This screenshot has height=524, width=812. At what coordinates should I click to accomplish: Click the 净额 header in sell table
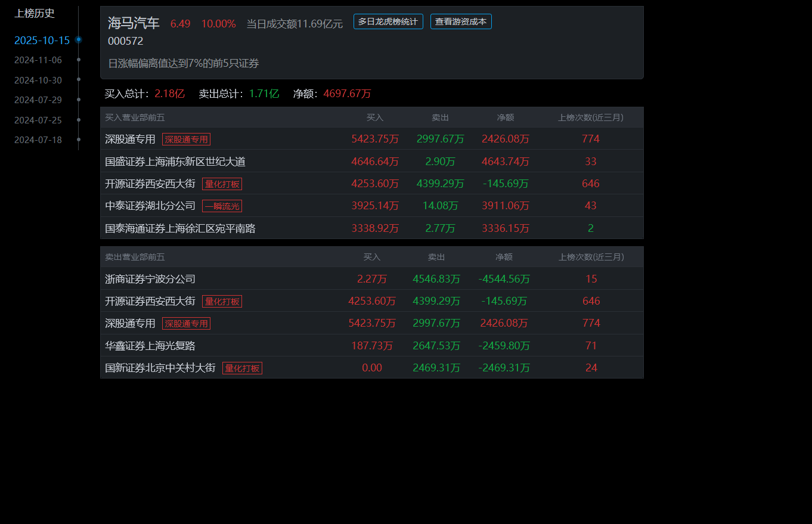pyautogui.click(x=504, y=257)
